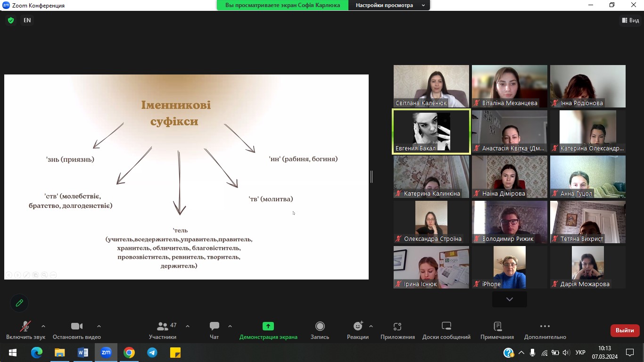The height and width of the screenshot is (362, 644).
Task: Open the Вид view layout menu
Action: 630,20
